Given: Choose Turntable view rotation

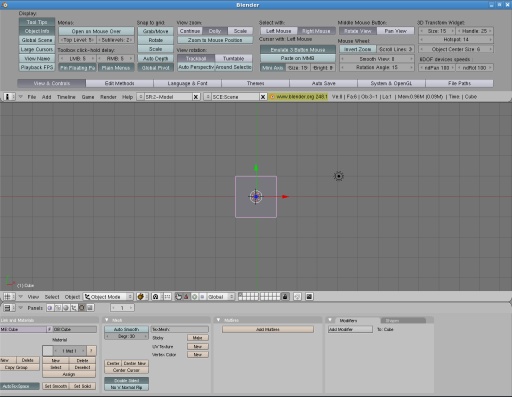Looking at the screenshot, I should [x=233, y=58].
